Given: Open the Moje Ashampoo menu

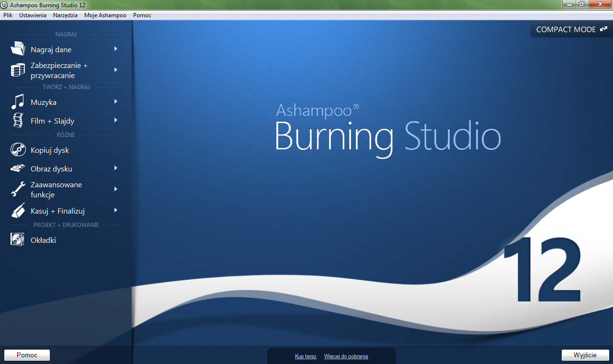Looking at the screenshot, I should pos(105,15).
